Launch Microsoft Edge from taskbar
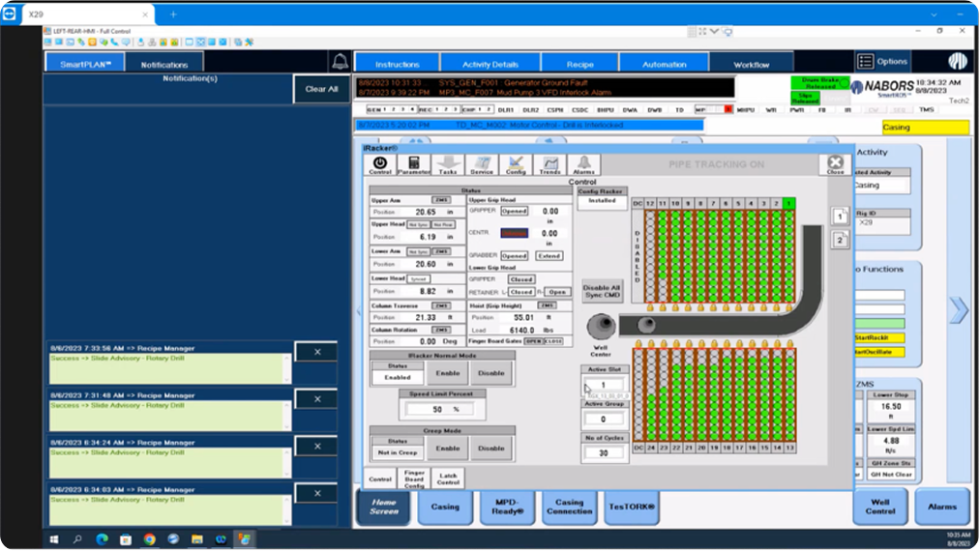Image resolution: width=980 pixels, height=551 pixels. (102, 539)
